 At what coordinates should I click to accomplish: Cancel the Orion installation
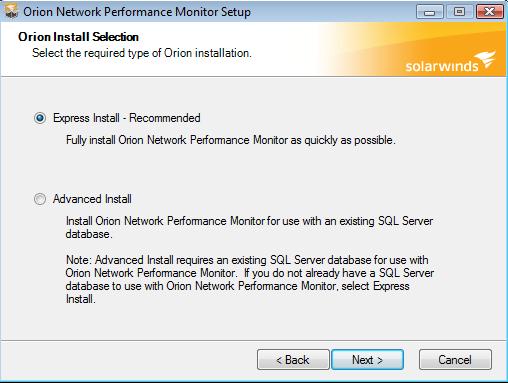[x=455, y=360]
